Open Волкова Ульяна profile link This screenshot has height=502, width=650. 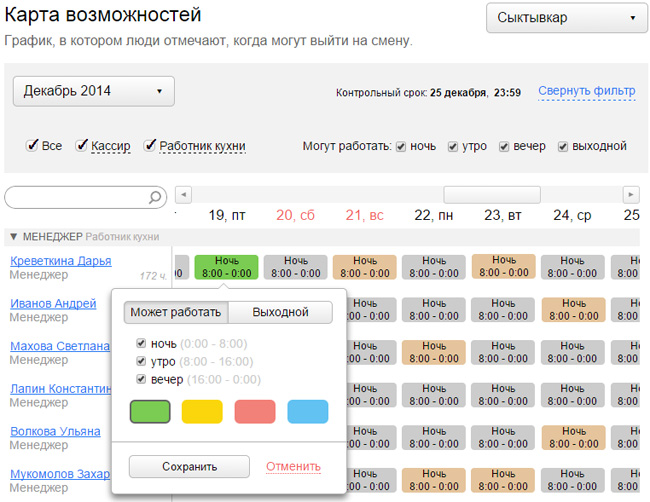[x=55, y=432]
